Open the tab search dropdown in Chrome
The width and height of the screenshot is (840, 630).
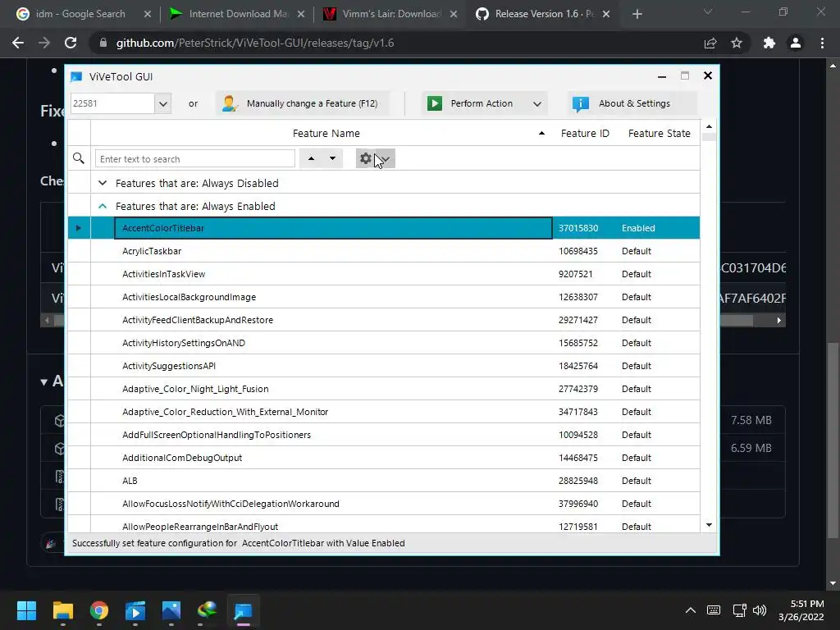708,11
